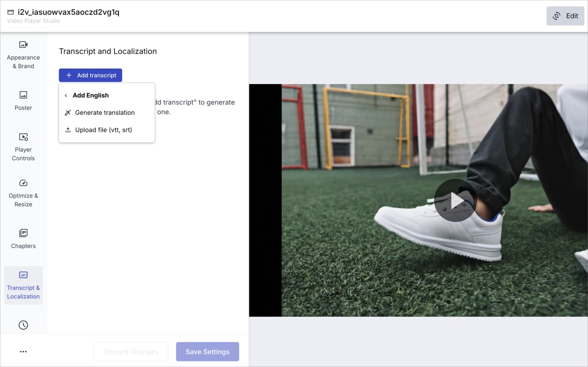Open the Appearance & Brand section icon

pyautogui.click(x=24, y=45)
